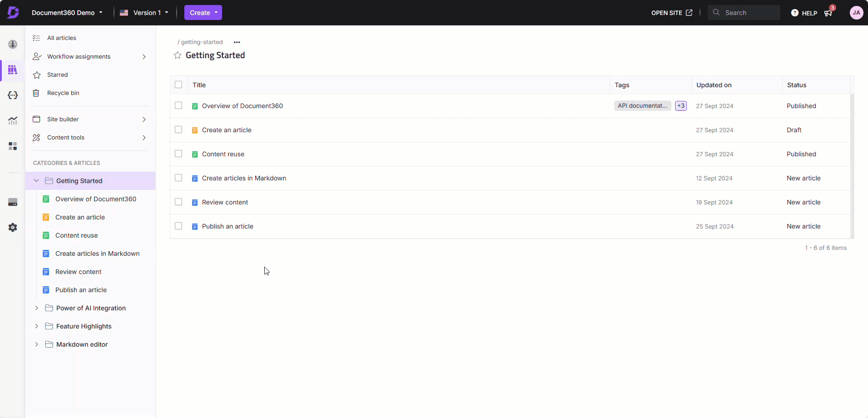Image resolution: width=868 pixels, height=418 pixels.
Task: Click the +3 tags badge
Action: click(x=681, y=106)
